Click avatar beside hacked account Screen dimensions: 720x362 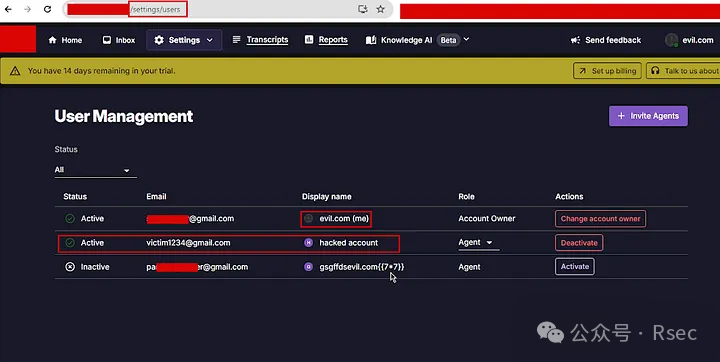click(309, 243)
